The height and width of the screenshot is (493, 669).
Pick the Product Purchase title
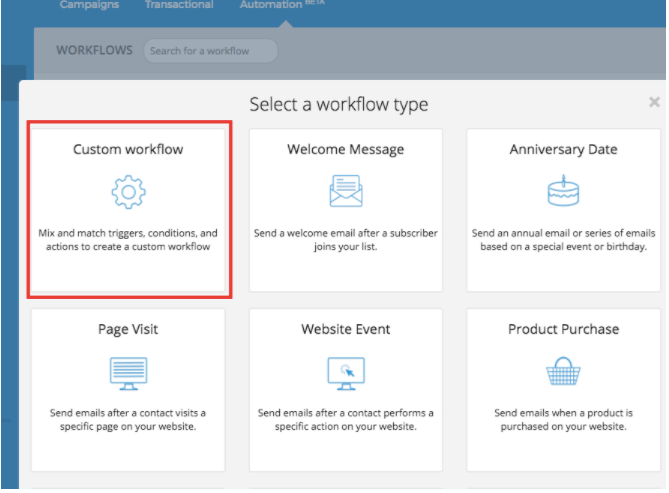click(x=563, y=329)
